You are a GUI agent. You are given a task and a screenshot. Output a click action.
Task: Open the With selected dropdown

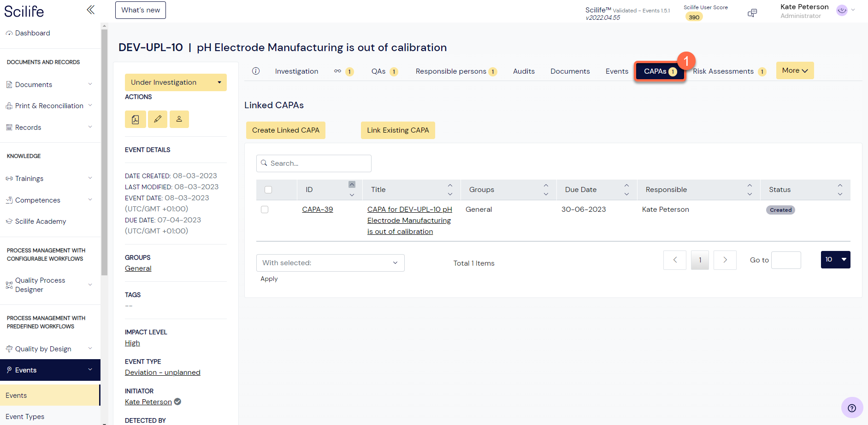(x=331, y=263)
